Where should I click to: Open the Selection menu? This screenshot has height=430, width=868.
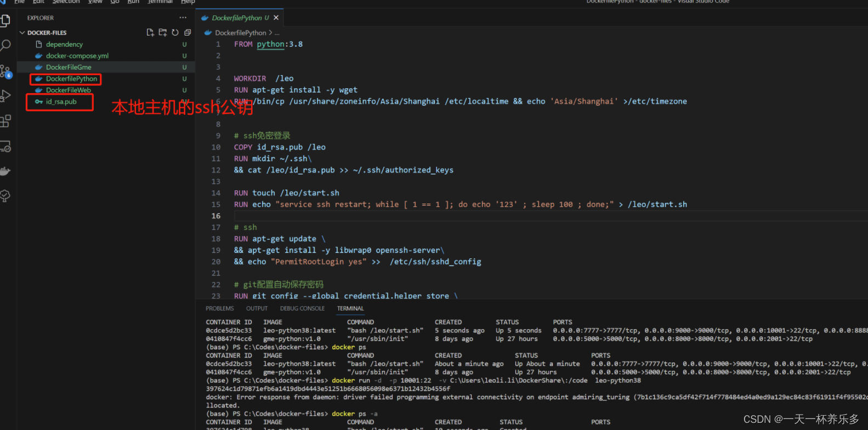(x=66, y=2)
